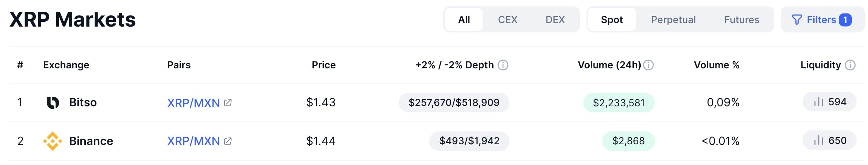The height and width of the screenshot is (165, 868).
Task: Sort by the Price column header
Action: pos(323,65)
